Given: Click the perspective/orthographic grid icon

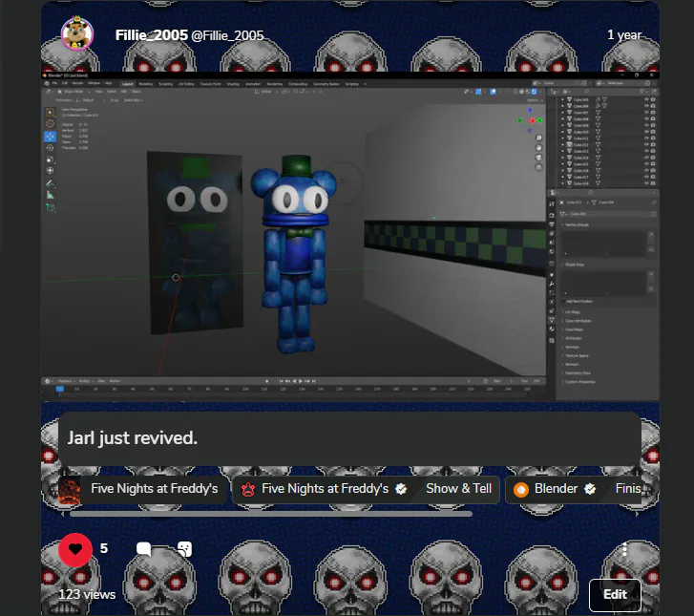Looking at the screenshot, I should (x=538, y=167).
